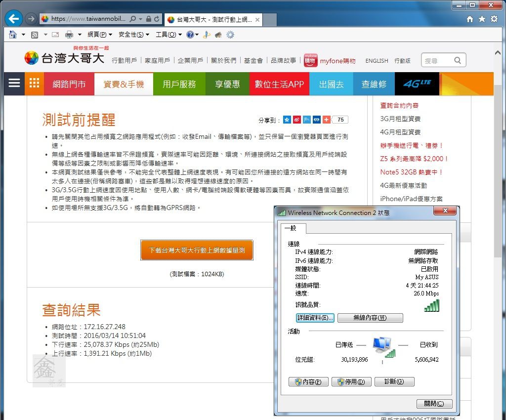The height and width of the screenshot is (420, 506).
Task: Switch site language via ENGLISH link
Action: coord(377,61)
